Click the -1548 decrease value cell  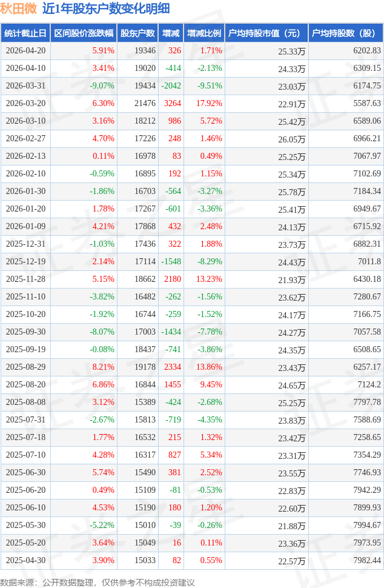[171, 261]
